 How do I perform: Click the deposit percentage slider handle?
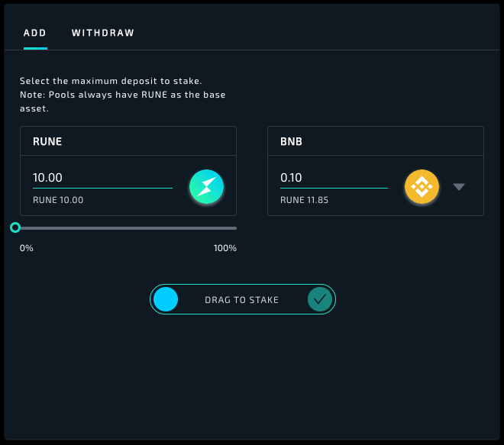(x=15, y=227)
